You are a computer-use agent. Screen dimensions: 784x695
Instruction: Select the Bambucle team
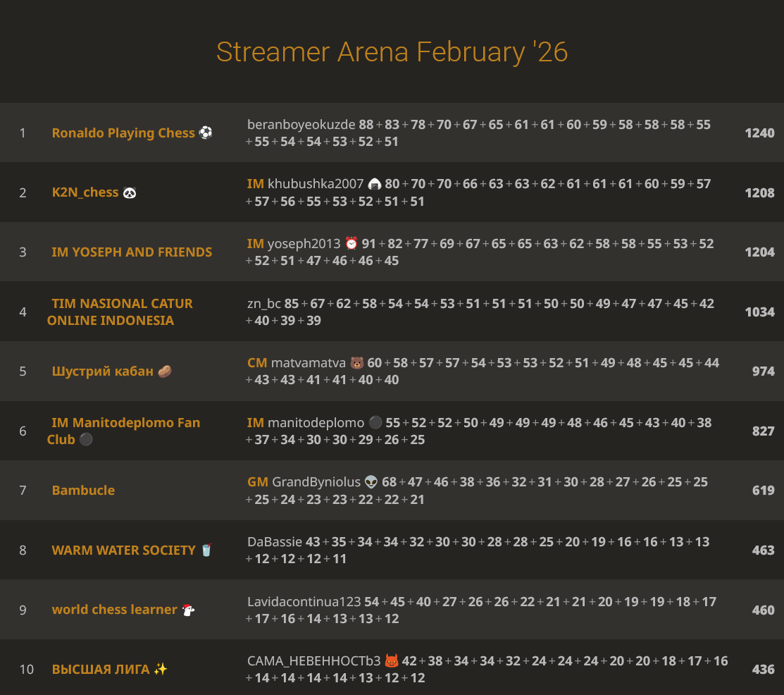[83, 490]
